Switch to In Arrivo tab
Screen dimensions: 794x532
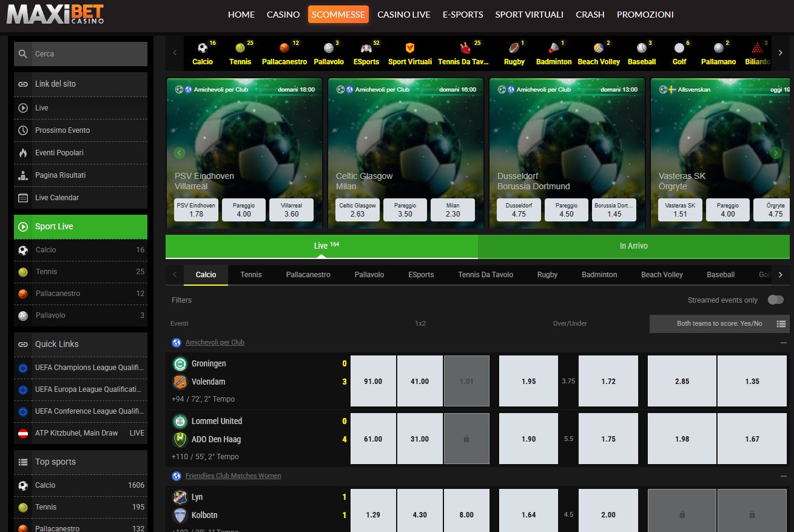pyautogui.click(x=634, y=246)
